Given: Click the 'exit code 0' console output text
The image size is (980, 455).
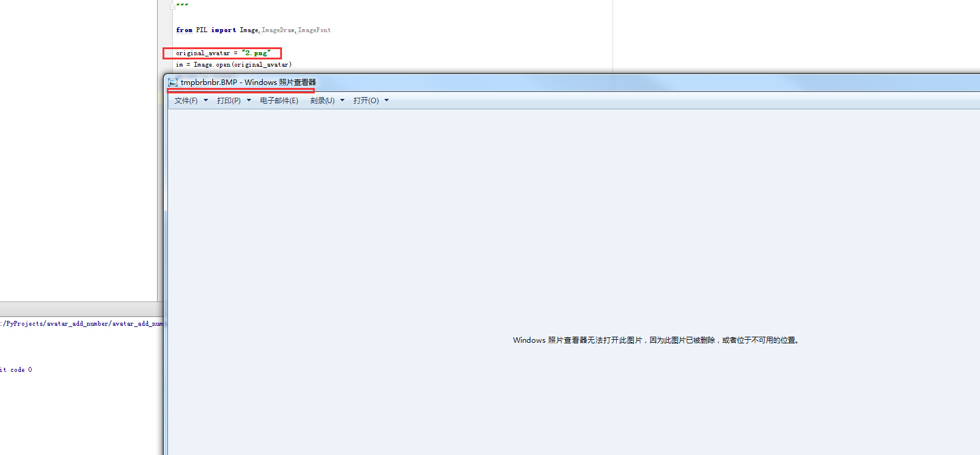Looking at the screenshot, I should pyautogui.click(x=16, y=370).
